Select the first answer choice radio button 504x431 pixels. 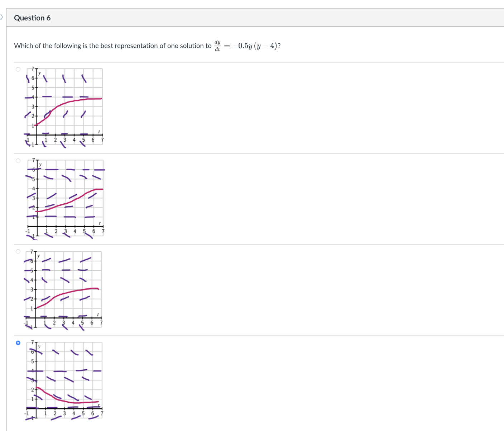[x=18, y=69]
